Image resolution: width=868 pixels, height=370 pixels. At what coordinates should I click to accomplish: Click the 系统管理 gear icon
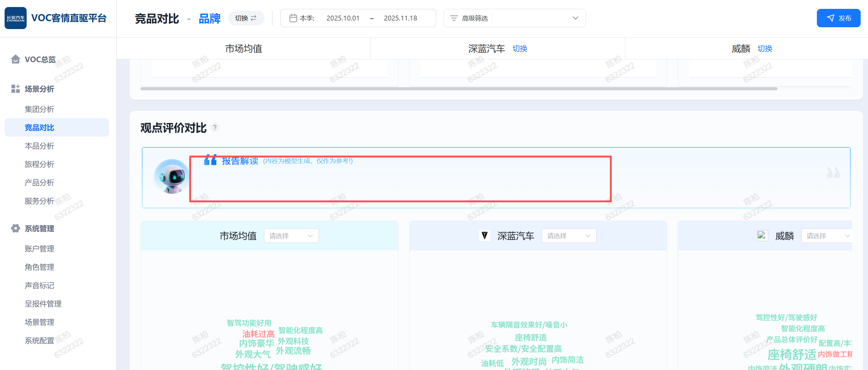pos(16,228)
